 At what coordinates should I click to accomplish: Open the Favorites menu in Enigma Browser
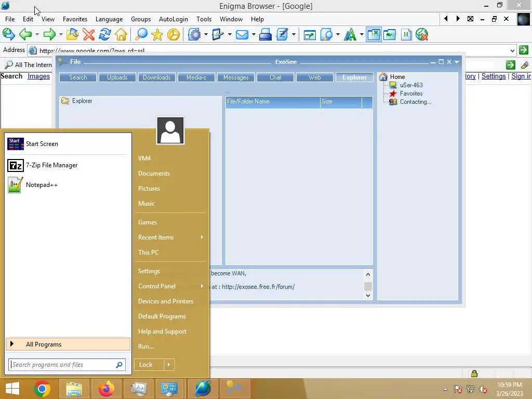click(75, 19)
